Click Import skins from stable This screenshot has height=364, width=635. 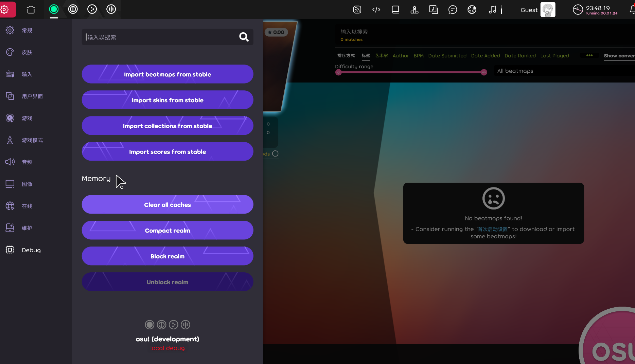167,100
